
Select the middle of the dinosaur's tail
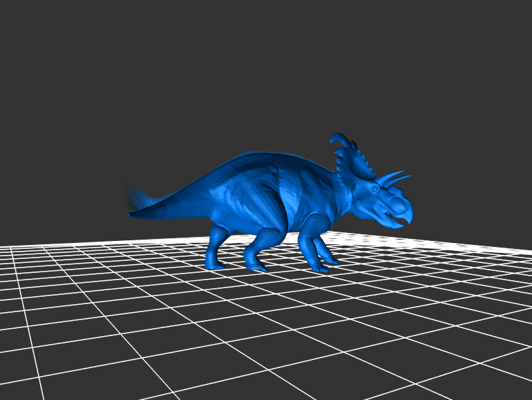pos(180,200)
